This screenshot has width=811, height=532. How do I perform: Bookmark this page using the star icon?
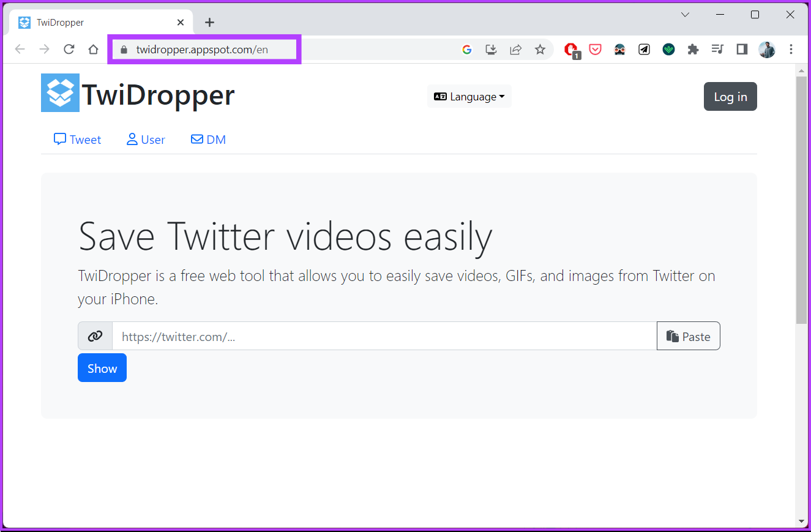click(540, 49)
